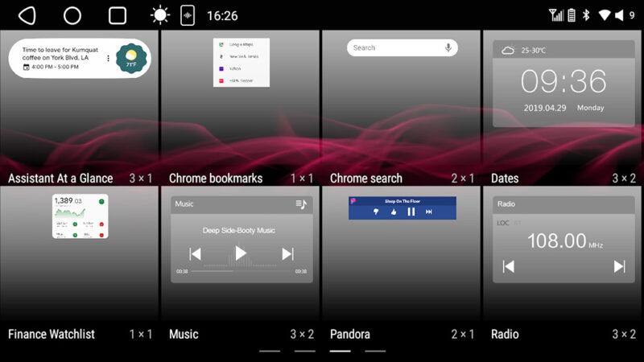
Task: Open the Music widget playlist icon
Action: 301,204
